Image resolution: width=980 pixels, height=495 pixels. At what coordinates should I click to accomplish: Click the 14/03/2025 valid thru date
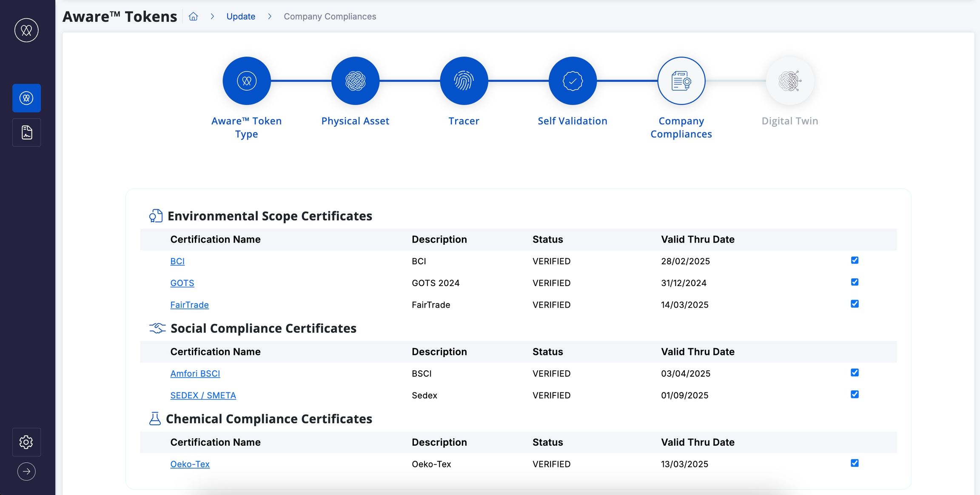click(684, 305)
